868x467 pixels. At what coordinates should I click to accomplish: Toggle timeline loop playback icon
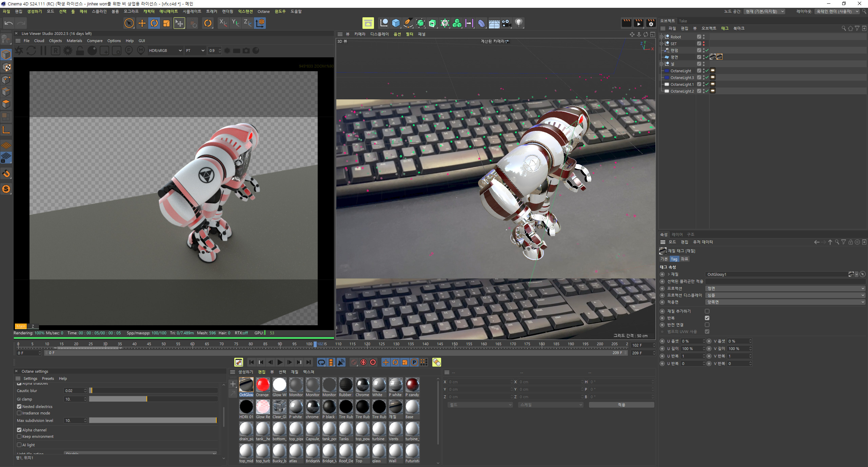321,363
